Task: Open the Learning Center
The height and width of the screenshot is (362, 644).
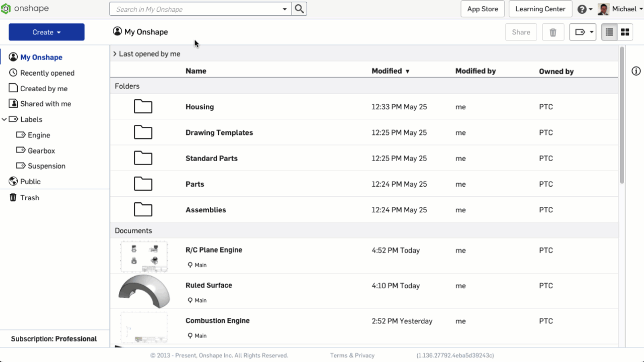Action: click(540, 9)
